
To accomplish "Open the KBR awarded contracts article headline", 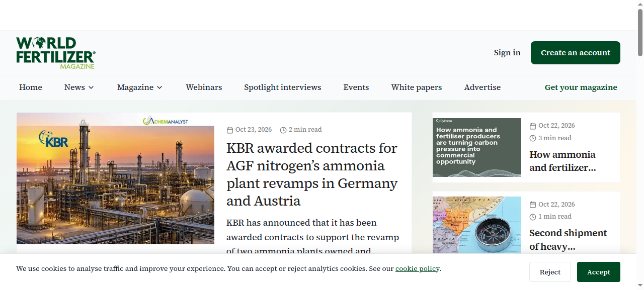I will point(312,174).
